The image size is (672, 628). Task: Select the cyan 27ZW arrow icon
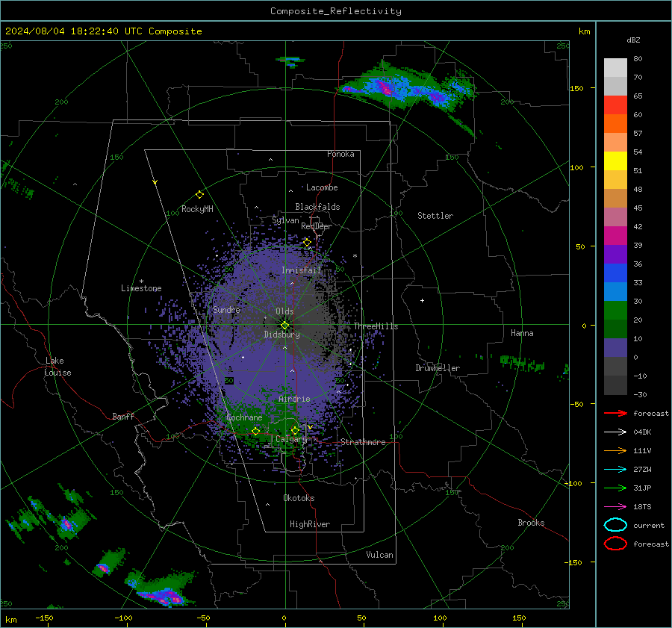[615, 470]
